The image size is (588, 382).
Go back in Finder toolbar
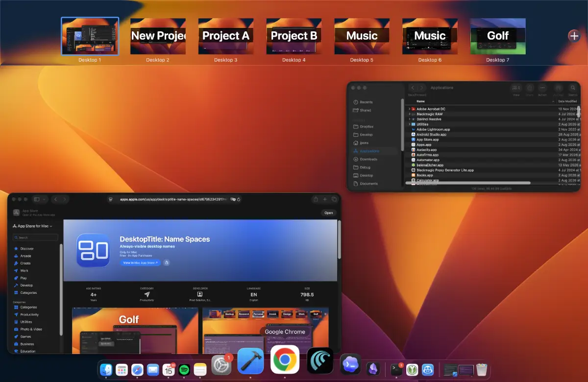point(413,88)
